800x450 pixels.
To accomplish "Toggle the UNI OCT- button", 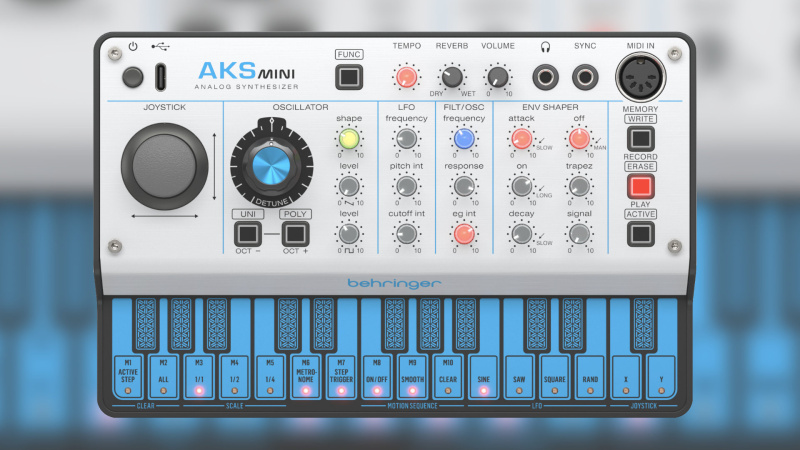I will [x=248, y=234].
